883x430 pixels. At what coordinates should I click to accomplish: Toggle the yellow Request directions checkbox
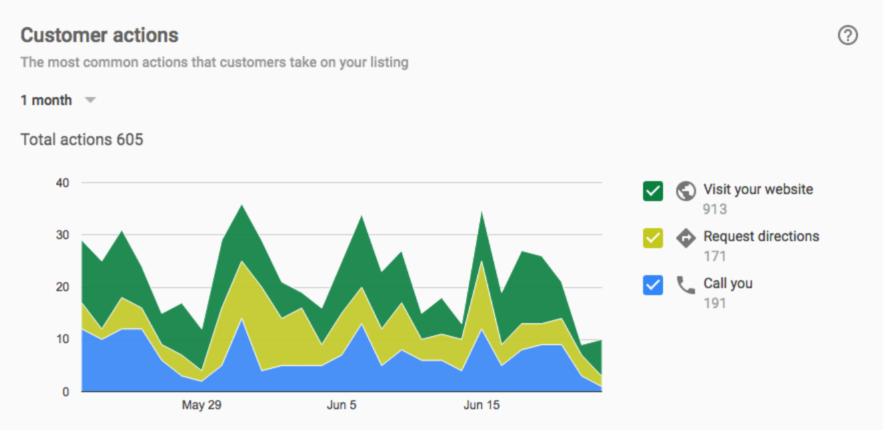[x=653, y=237]
